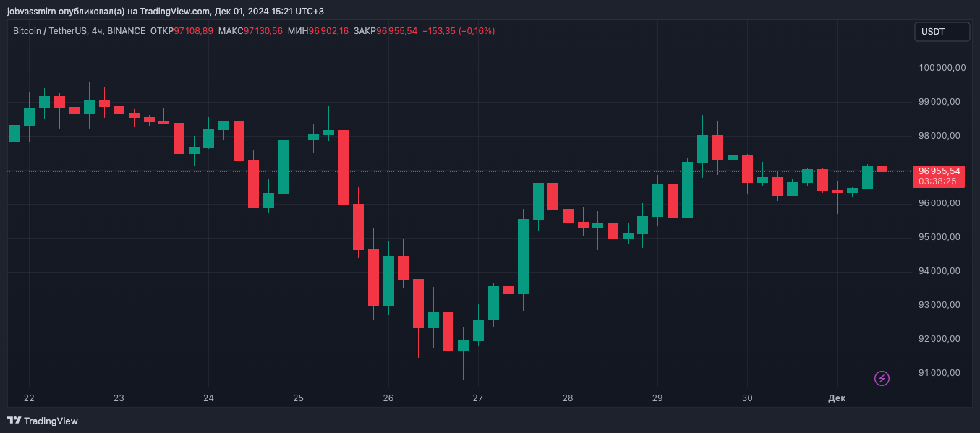Screen dimensions: 980x433
Task: Click the TradingView logo icon
Action: (x=14, y=421)
